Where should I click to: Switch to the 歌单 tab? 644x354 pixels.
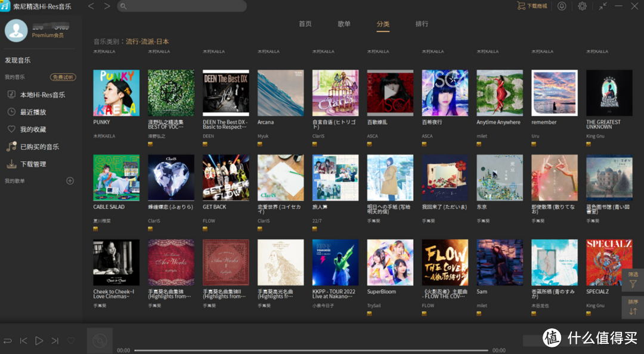344,24
